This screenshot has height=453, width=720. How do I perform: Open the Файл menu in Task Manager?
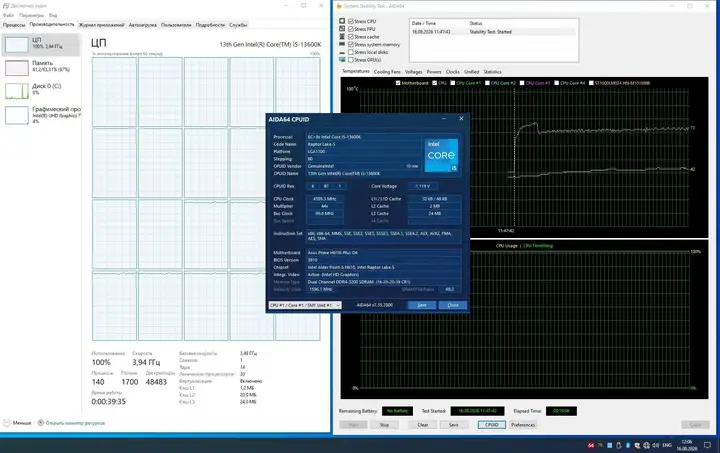9,15
